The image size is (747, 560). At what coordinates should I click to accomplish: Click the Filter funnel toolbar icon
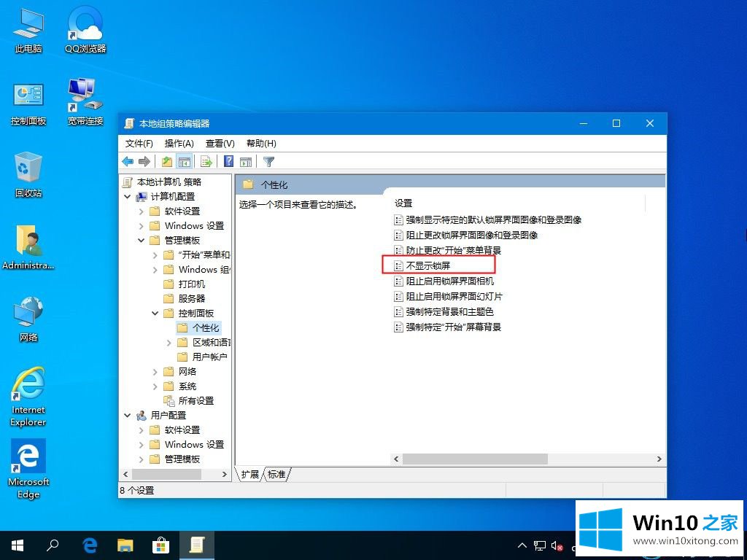(268, 162)
